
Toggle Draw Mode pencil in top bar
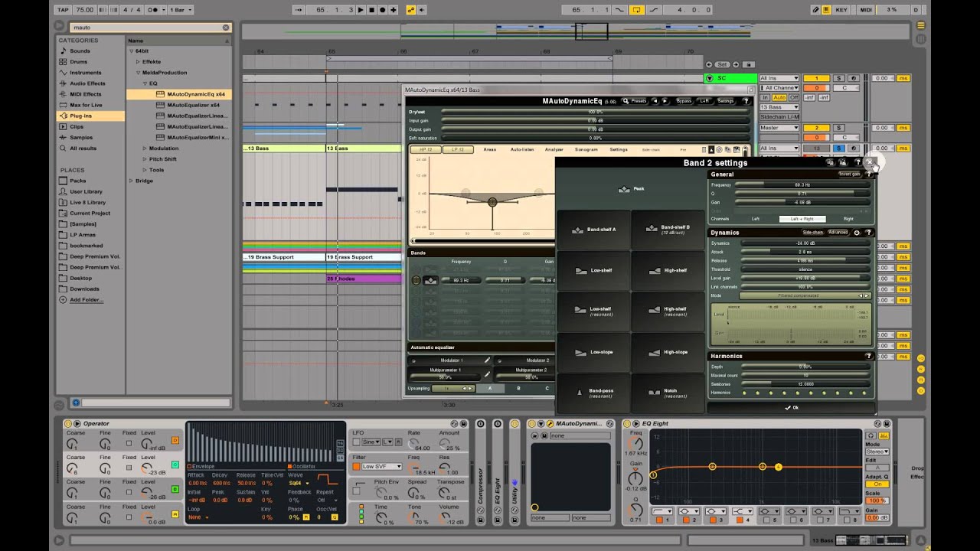point(816,10)
